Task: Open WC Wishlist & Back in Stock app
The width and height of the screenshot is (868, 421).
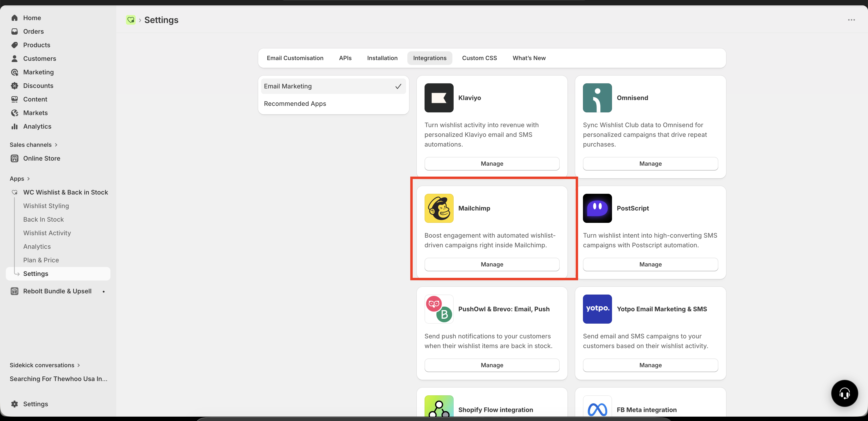Action: pyautogui.click(x=65, y=192)
